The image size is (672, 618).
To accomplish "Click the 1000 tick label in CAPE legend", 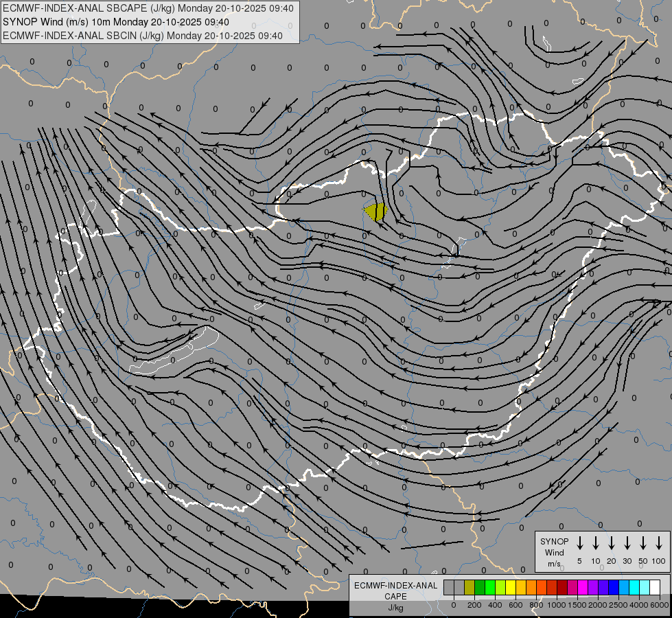I will coord(557,605).
